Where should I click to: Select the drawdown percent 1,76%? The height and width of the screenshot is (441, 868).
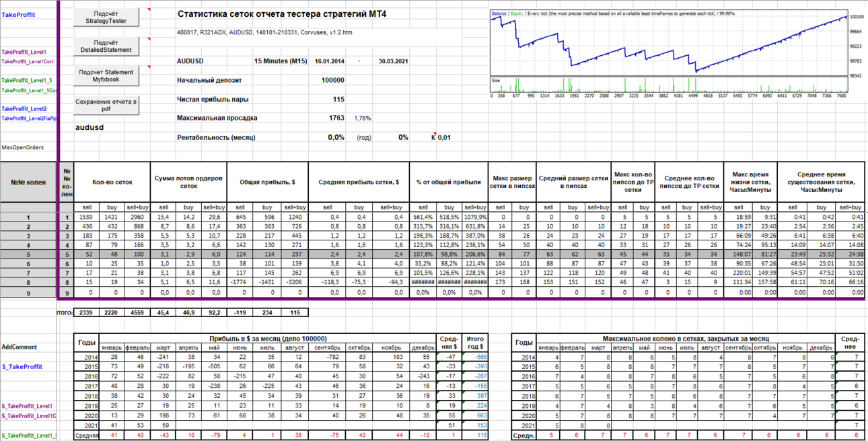coord(362,118)
